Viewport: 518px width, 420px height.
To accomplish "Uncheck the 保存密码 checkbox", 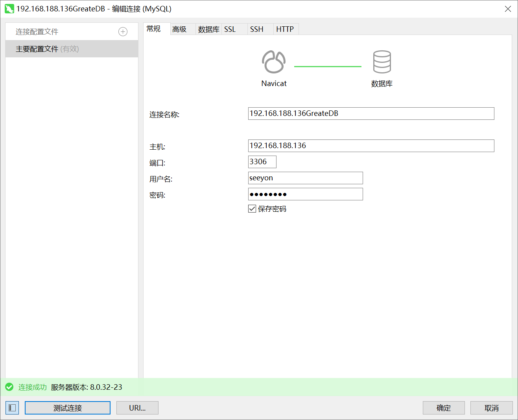I will [252, 209].
